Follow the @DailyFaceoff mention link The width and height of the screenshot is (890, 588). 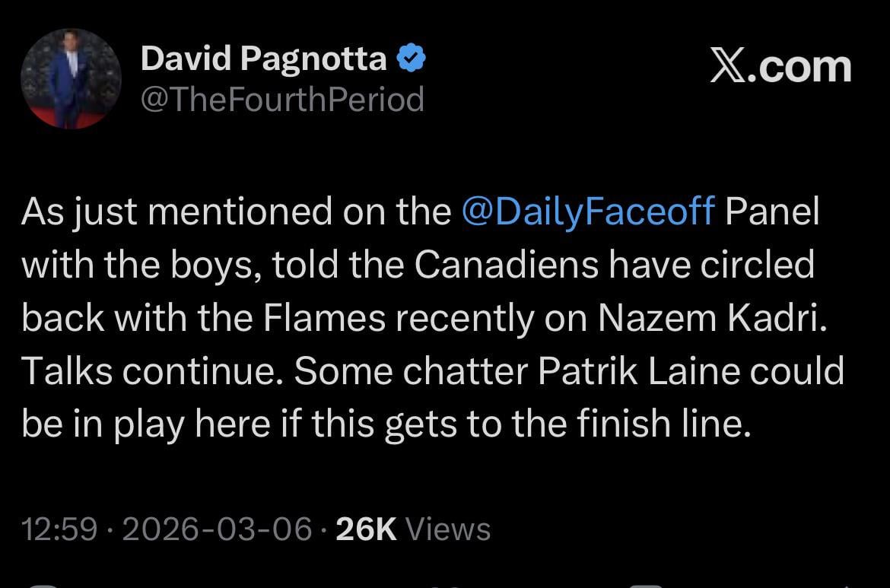588,211
